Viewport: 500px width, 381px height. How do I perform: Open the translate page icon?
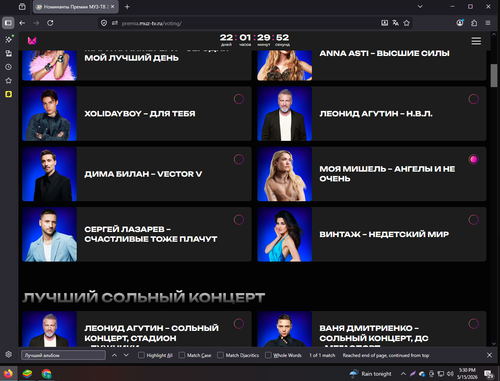pos(395,23)
